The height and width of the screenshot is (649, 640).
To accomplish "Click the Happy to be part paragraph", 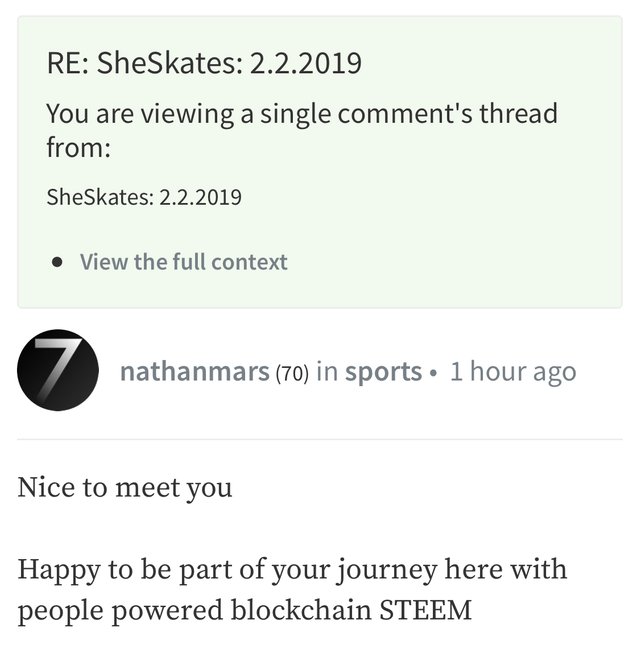I will click(292, 590).
